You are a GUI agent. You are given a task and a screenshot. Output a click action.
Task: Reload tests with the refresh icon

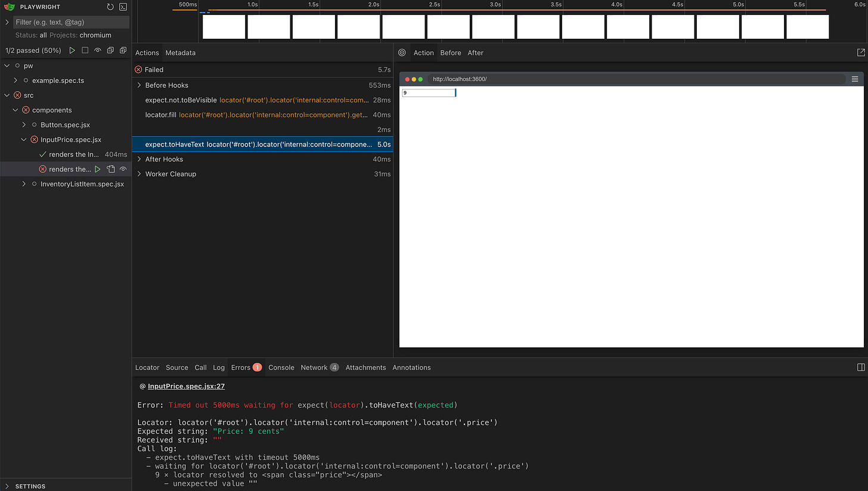click(110, 7)
